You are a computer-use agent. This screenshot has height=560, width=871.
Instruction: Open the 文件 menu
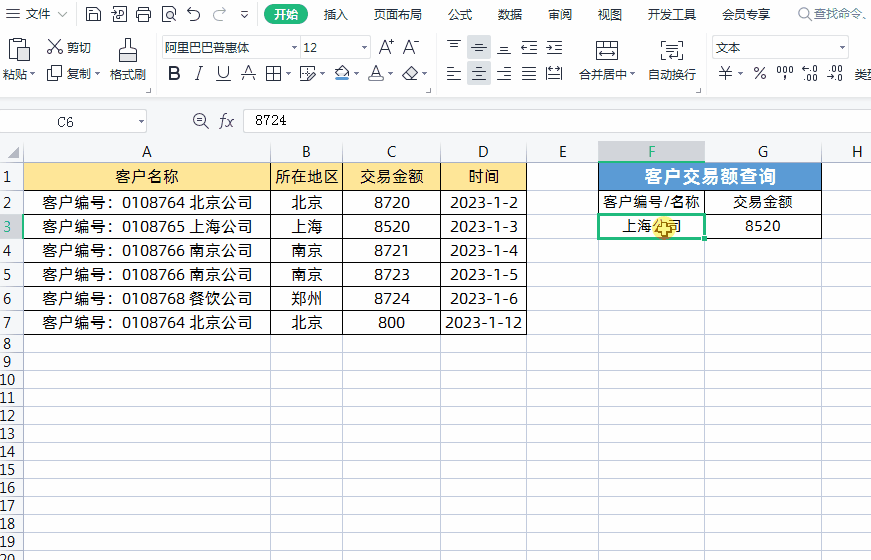point(37,14)
